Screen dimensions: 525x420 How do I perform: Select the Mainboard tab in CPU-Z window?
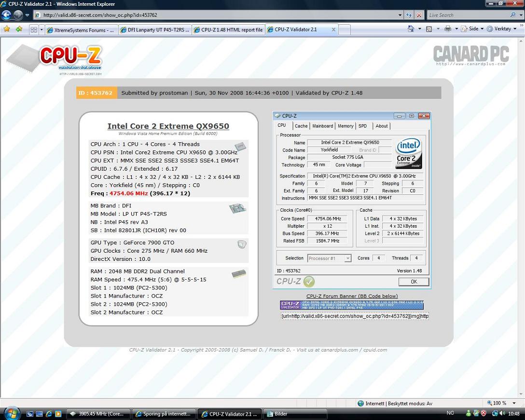click(x=322, y=126)
